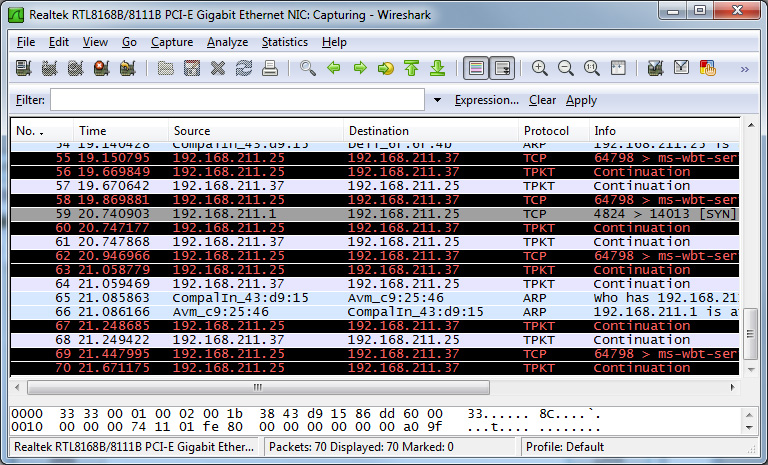
Task: Stop the running live capture
Action: (101, 68)
